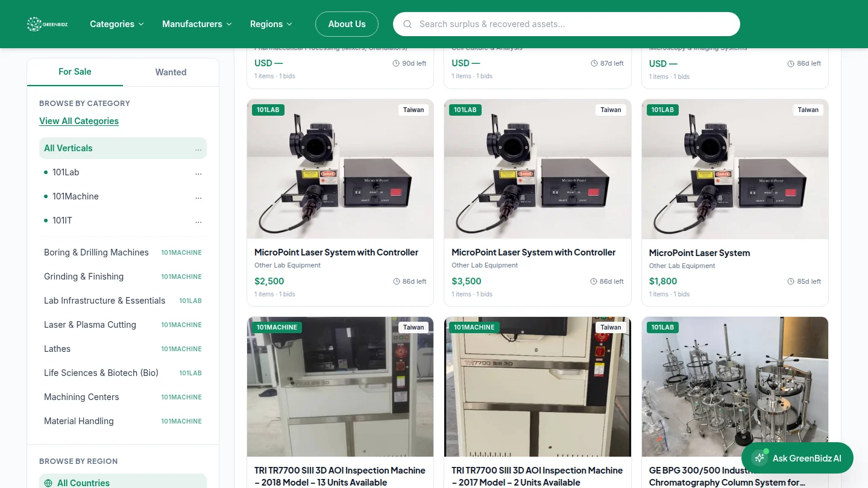Screen dimensions: 868x488
Task: Click the 101LAB badge on the $2,500 MicroPoint card
Action: pyautogui.click(x=268, y=110)
